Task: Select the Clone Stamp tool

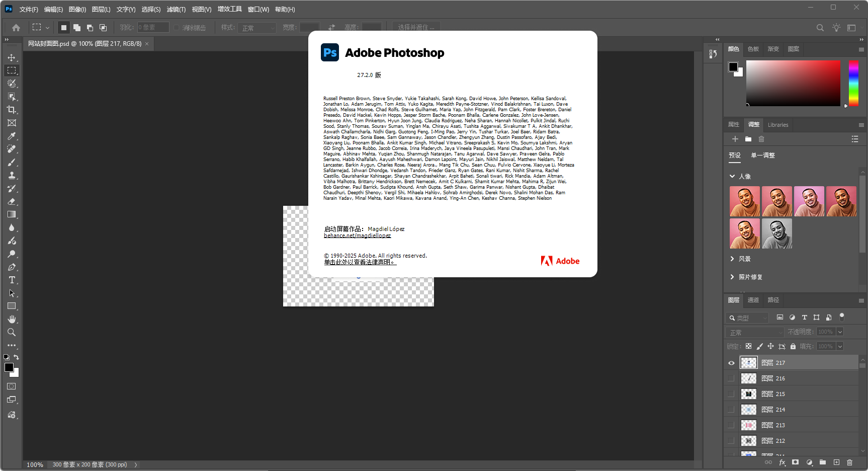Action: (x=11, y=175)
